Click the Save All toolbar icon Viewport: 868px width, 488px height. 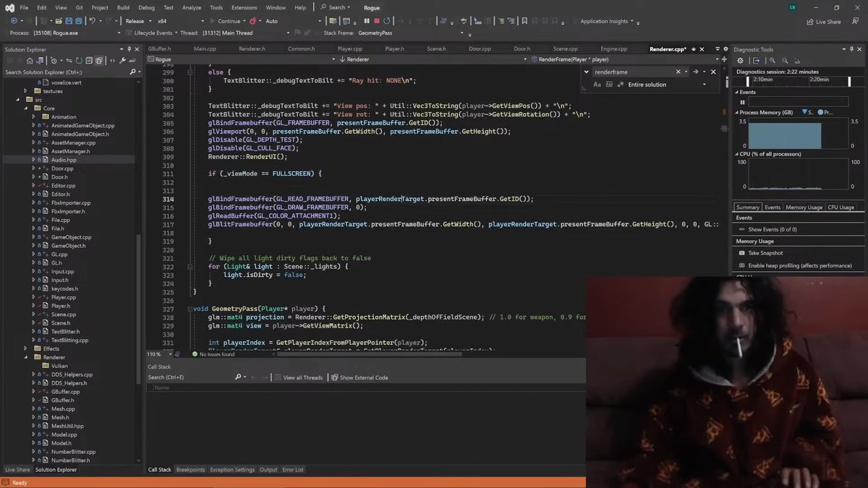pyautogui.click(x=78, y=21)
